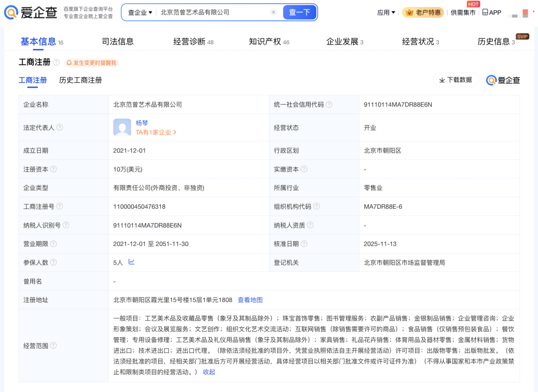Screen dimensions: 538x392
Task: Click the APP QR code icon
Action: point(485,12)
